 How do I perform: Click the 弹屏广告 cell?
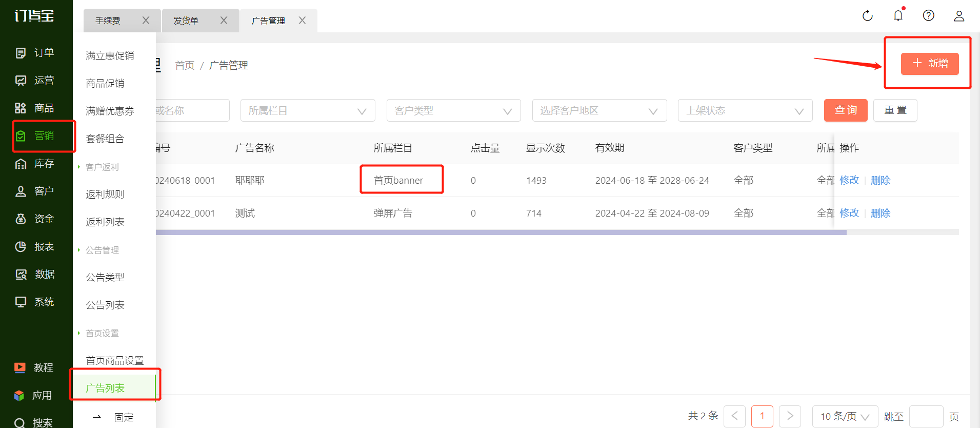click(x=393, y=213)
